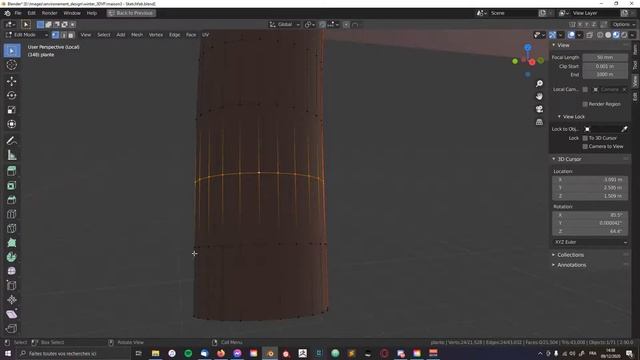Enable Local Camera checkbox
The height and width of the screenshot is (360, 640).
[585, 89]
